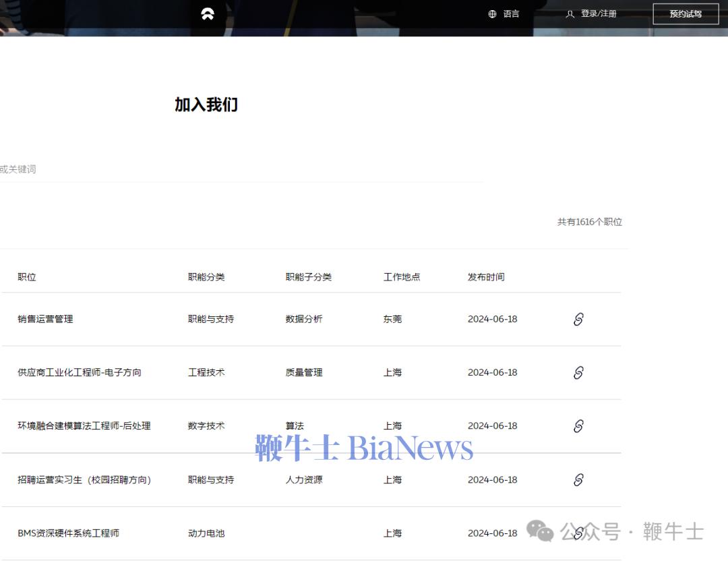Image resolution: width=728 pixels, height=561 pixels.
Task: Click 工程技术 category cell
Action: point(206,372)
